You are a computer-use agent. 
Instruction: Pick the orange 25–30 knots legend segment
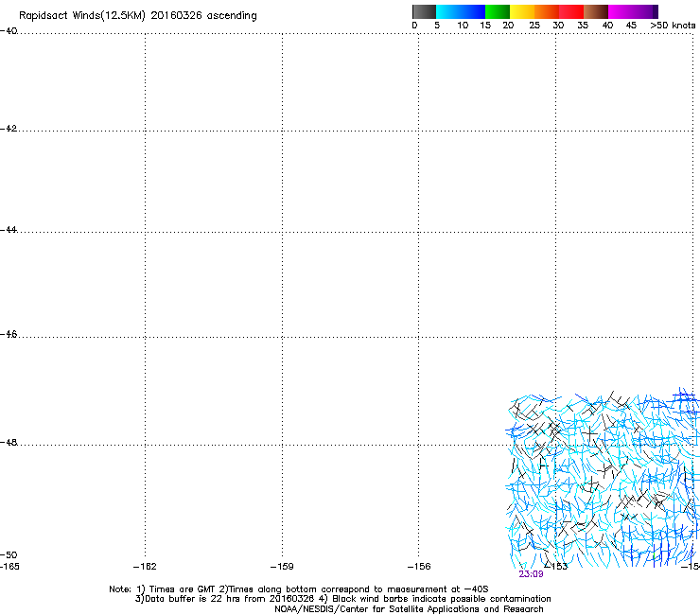click(x=547, y=11)
